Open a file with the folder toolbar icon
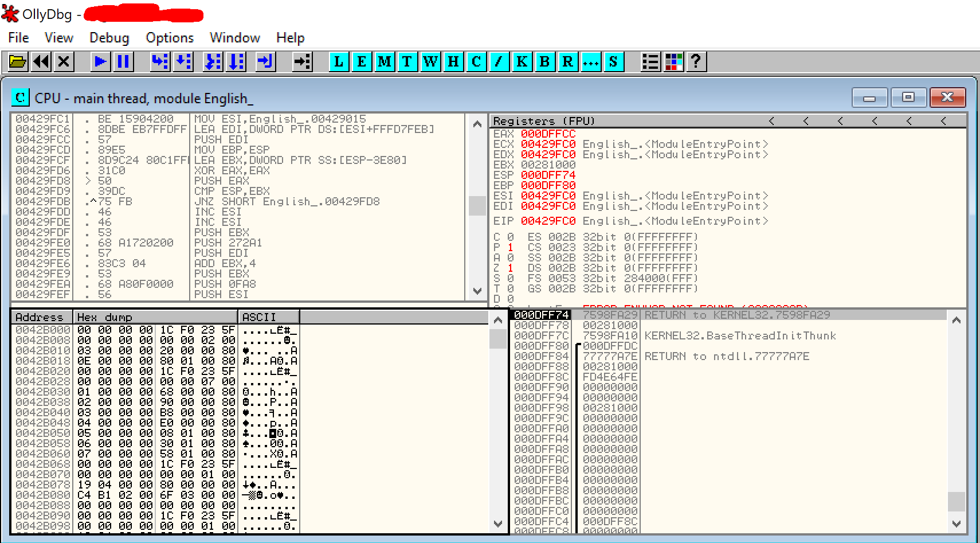Image resolution: width=980 pixels, height=543 pixels. tap(18, 61)
